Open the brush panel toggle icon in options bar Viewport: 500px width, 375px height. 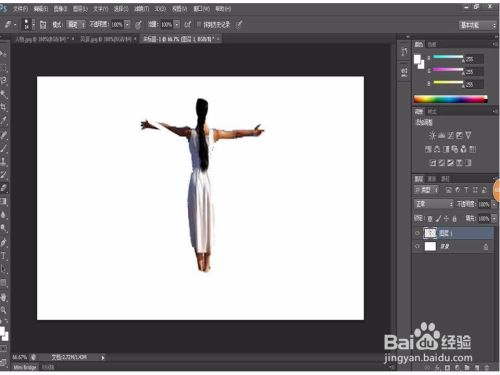tap(43, 24)
